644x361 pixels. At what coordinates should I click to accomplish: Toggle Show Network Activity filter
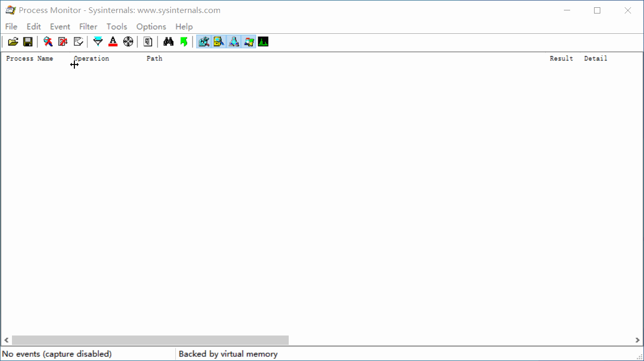click(x=234, y=42)
